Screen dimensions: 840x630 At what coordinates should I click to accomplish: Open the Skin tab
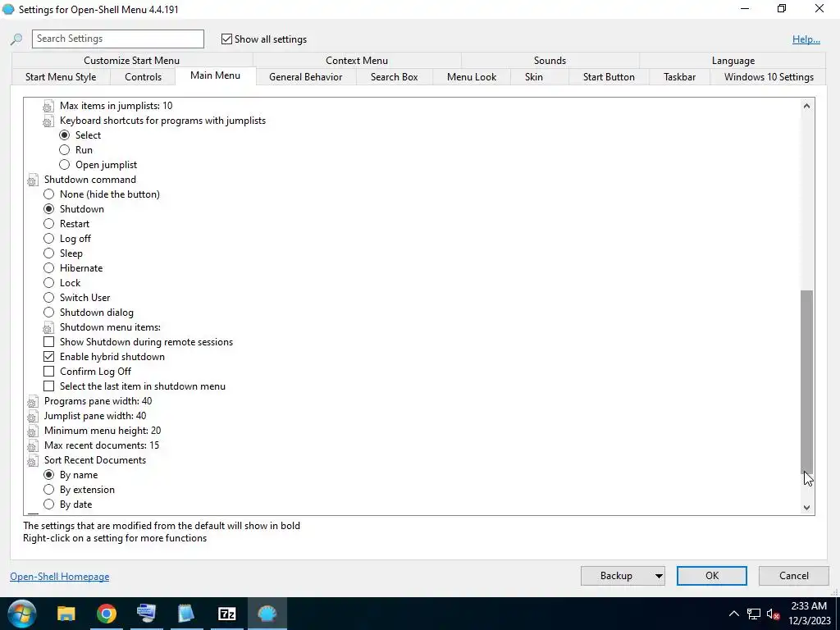(x=533, y=77)
